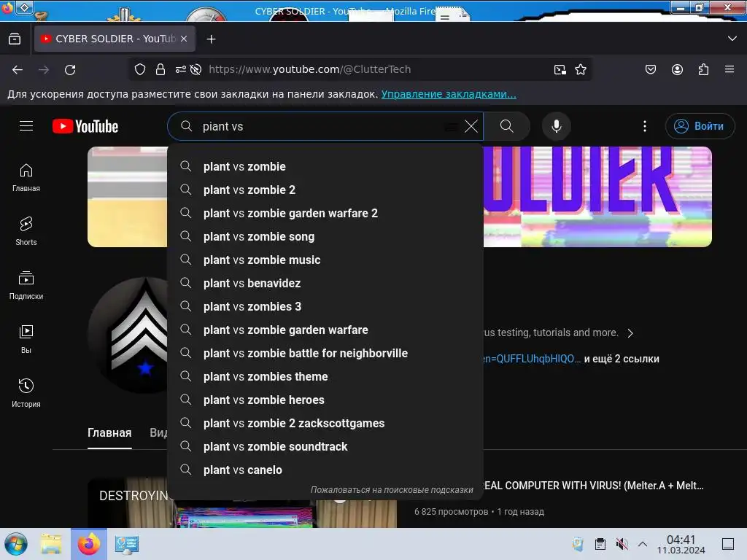
Task: Select suggestion plant vs zombie 2
Action: pos(325,190)
